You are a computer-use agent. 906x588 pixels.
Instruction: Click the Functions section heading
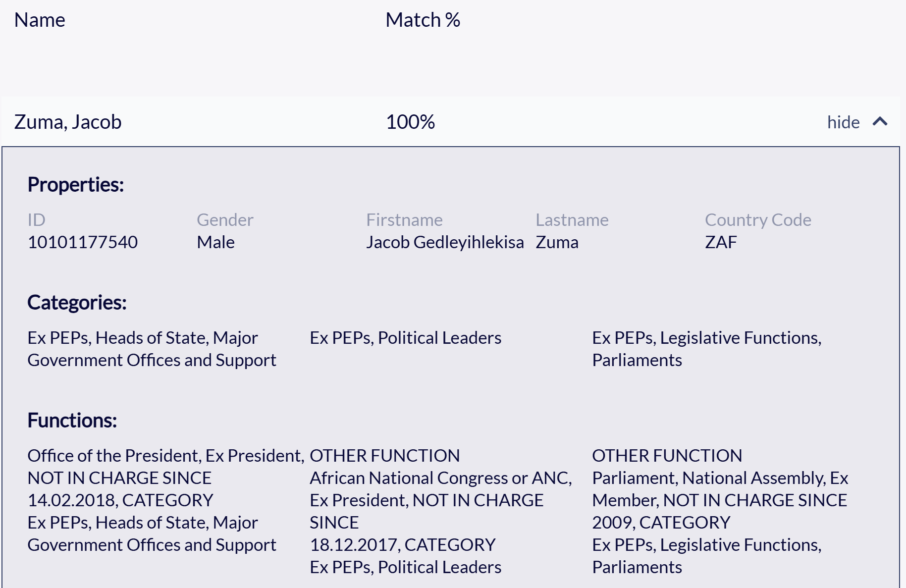coord(72,421)
